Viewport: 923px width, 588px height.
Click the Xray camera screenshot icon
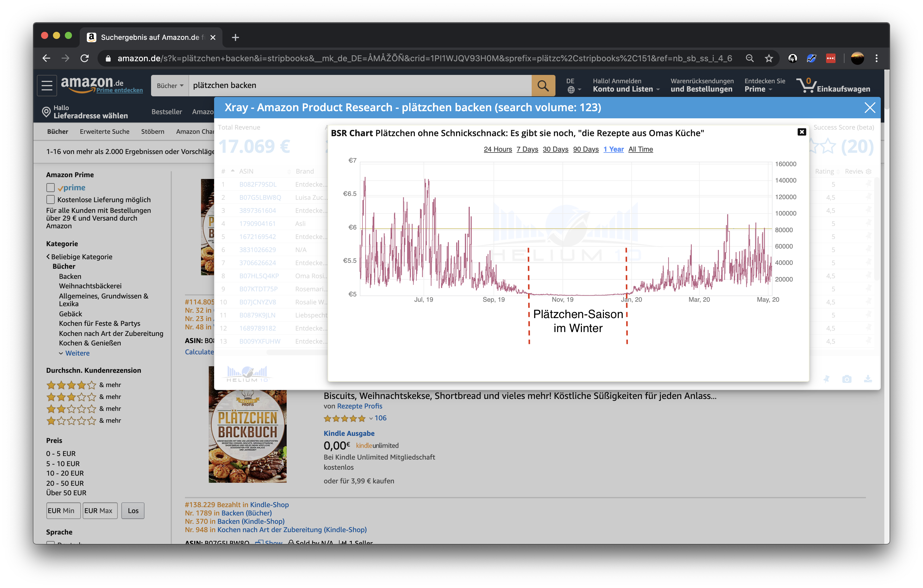click(847, 379)
